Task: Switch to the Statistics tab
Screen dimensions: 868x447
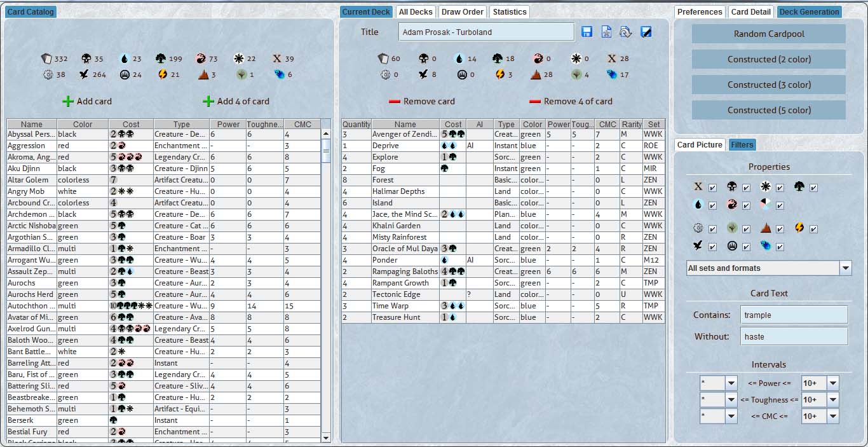Action: tap(510, 12)
